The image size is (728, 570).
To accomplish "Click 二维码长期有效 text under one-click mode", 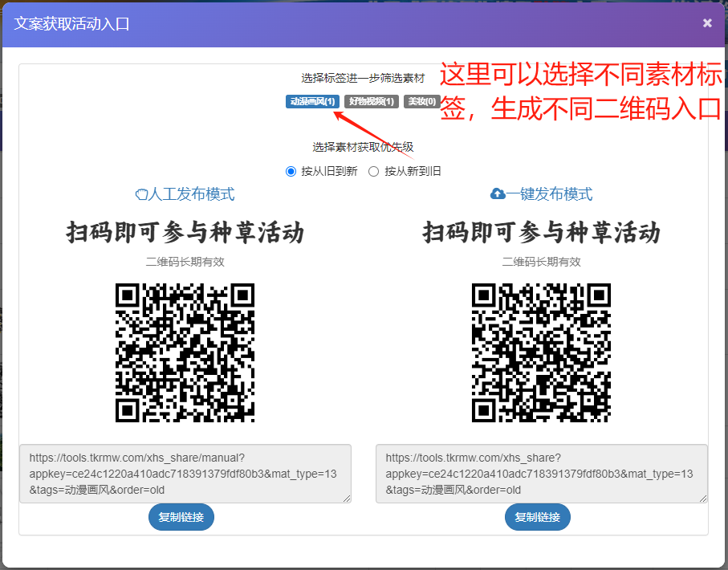I will (541, 262).
